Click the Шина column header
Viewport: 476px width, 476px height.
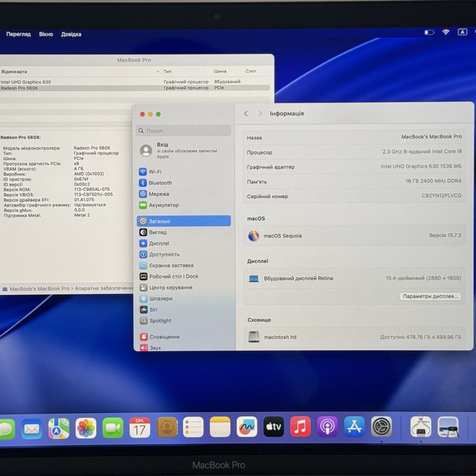coord(220,71)
